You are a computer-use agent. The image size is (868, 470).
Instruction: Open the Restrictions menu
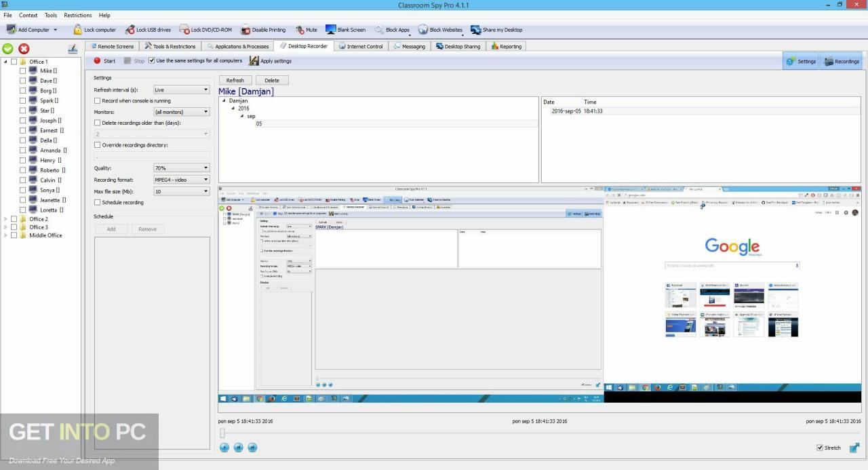tap(78, 15)
